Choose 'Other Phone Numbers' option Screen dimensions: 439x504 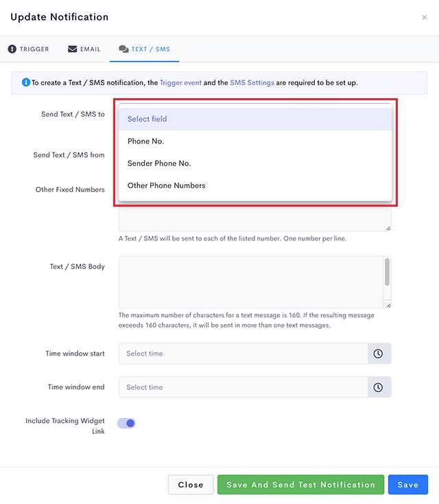(x=255, y=185)
